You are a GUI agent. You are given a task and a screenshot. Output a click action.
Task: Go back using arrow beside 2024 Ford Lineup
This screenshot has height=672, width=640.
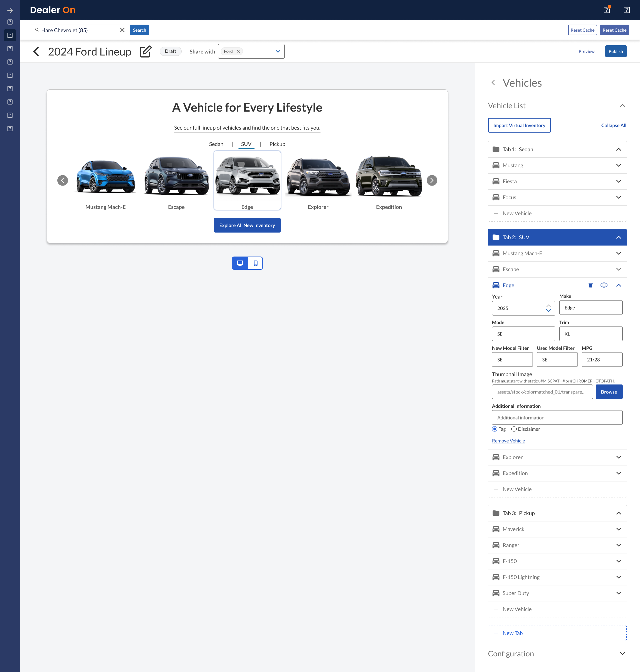pyautogui.click(x=36, y=52)
